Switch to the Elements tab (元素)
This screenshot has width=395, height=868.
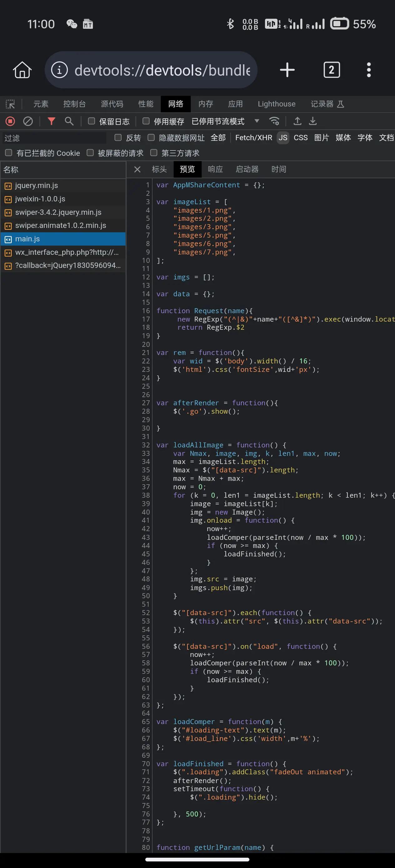click(x=41, y=104)
